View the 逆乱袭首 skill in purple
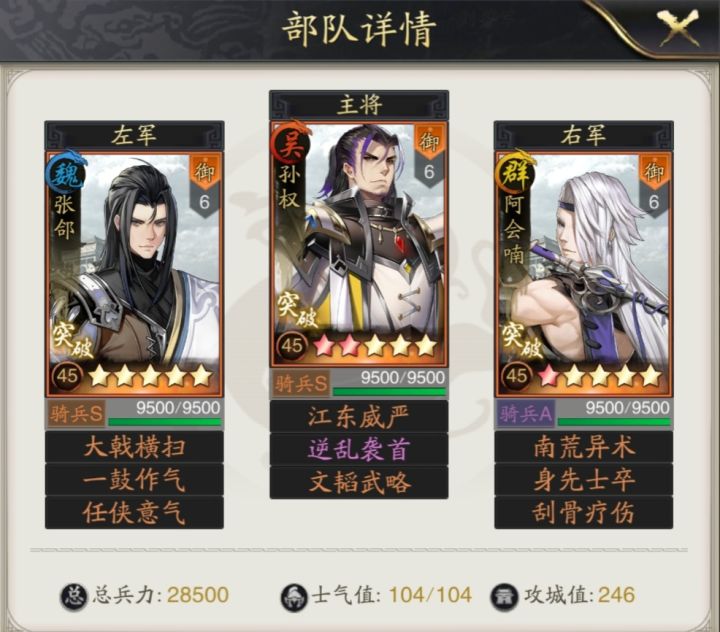Image resolution: width=720 pixels, height=632 pixels. coord(359,449)
